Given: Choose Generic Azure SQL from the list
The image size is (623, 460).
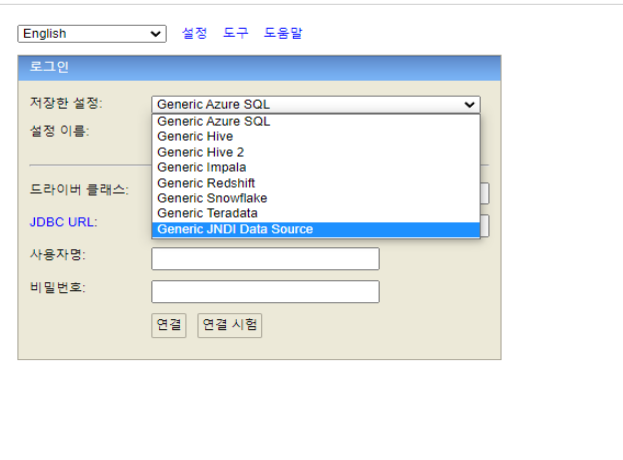Looking at the screenshot, I should coord(316,121).
